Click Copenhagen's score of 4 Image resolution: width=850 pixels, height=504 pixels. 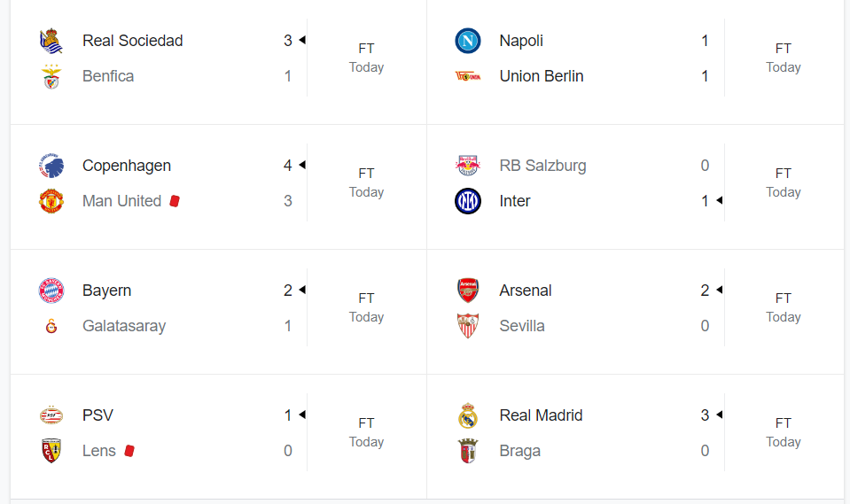coord(287,166)
